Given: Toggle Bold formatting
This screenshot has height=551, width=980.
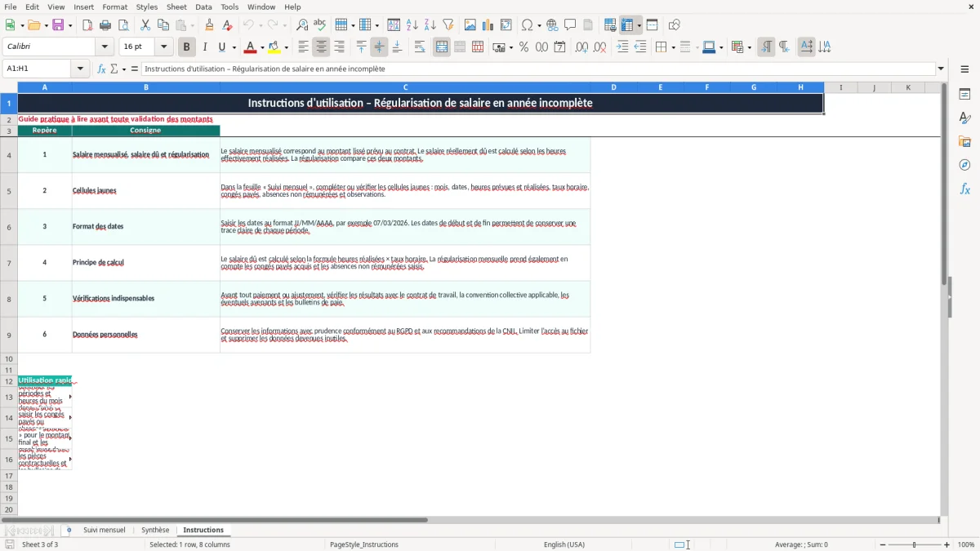Looking at the screenshot, I should [187, 47].
